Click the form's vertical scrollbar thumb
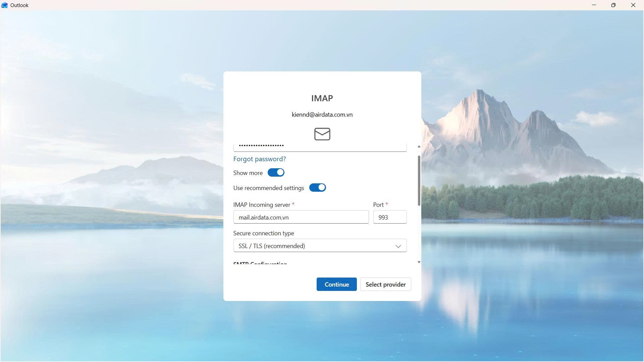This screenshot has height=362, width=644. 419,181
